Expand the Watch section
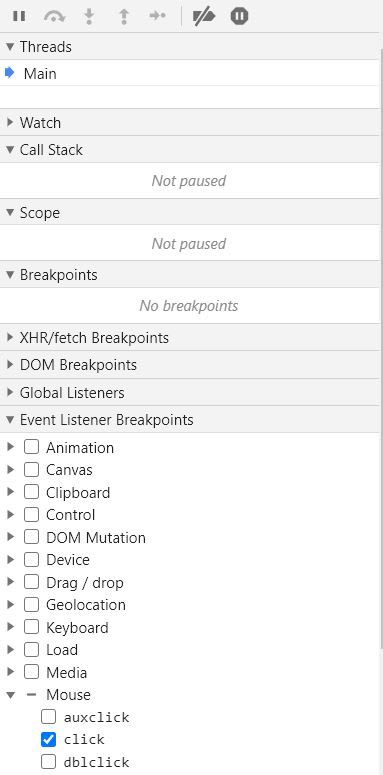This screenshot has height=775, width=383. (40, 123)
